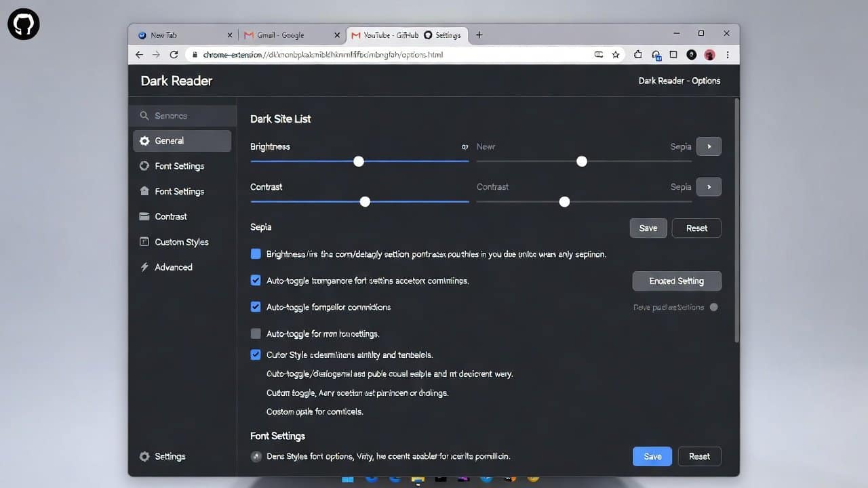Select the radio button beside Dens Styles
Viewport: 868px width, 488px height.
(x=256, y=456)
